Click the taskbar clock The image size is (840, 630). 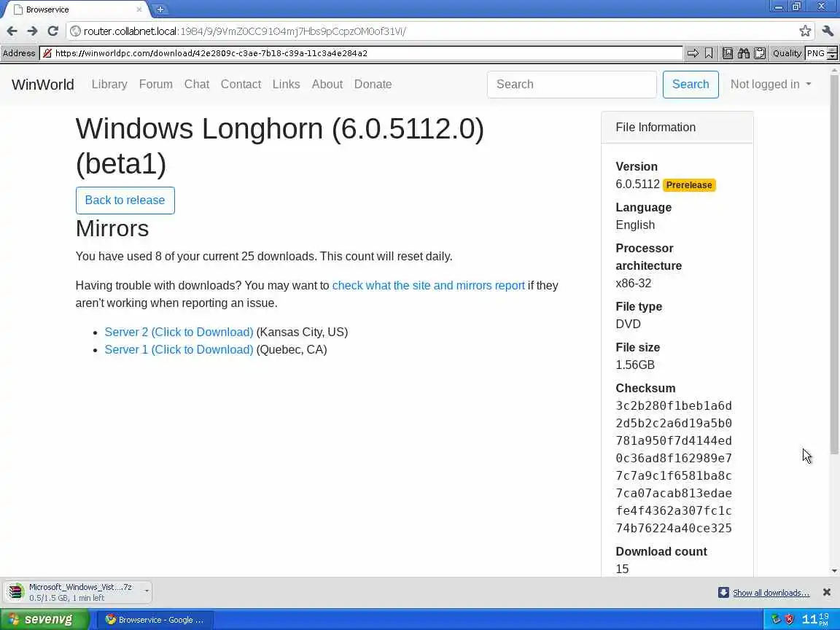coord(814,620)
